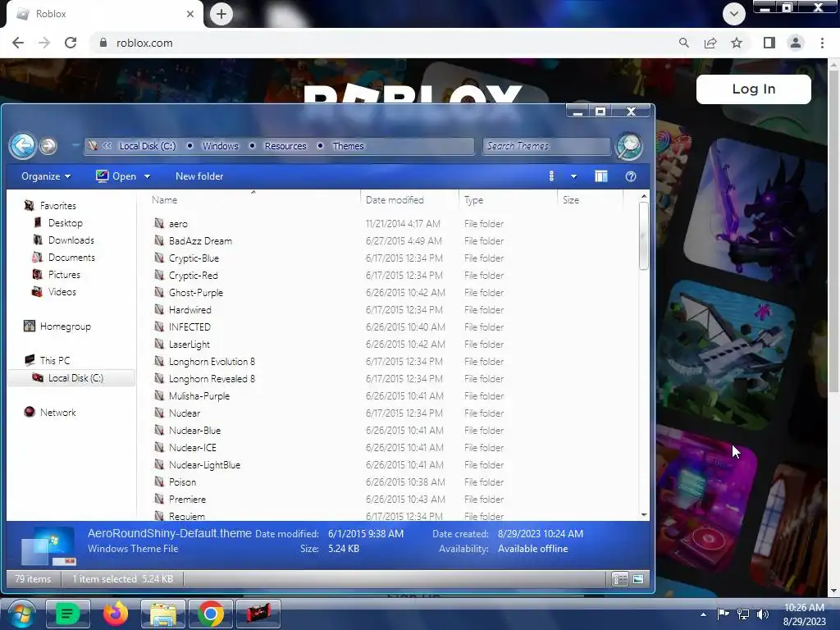Select the INFECTED folder
This screenshot has width=840, height=630.
point(189,326)
